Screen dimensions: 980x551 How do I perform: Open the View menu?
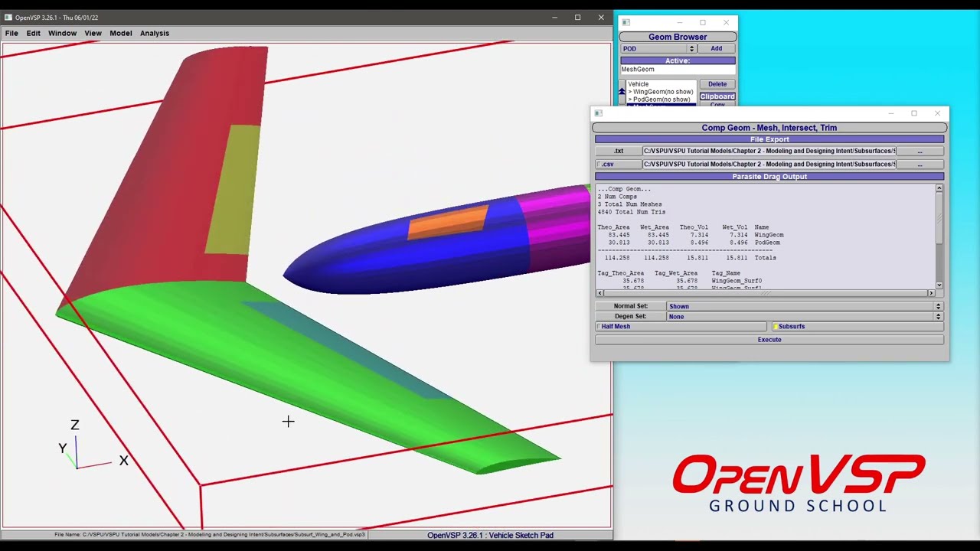(x=93, y=33)
